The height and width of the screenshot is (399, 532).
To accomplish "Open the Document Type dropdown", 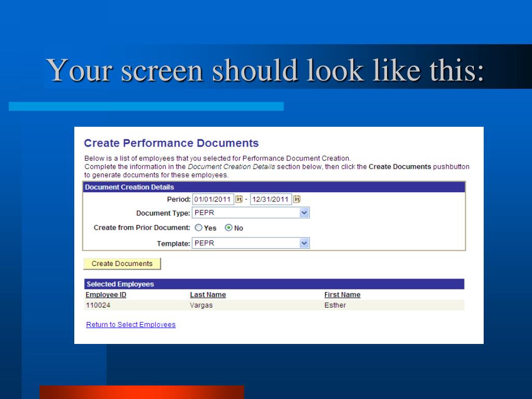I will pos(251,212).
